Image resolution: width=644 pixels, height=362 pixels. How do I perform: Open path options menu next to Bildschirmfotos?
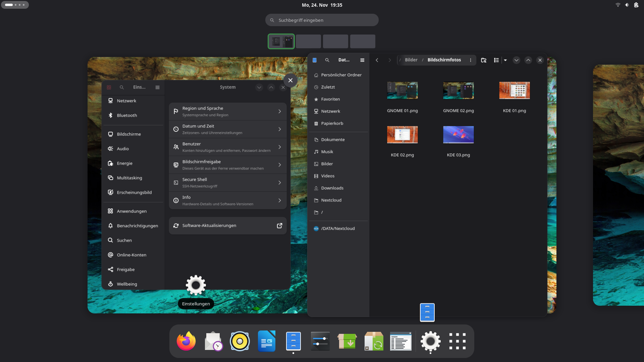click(471, 60)
